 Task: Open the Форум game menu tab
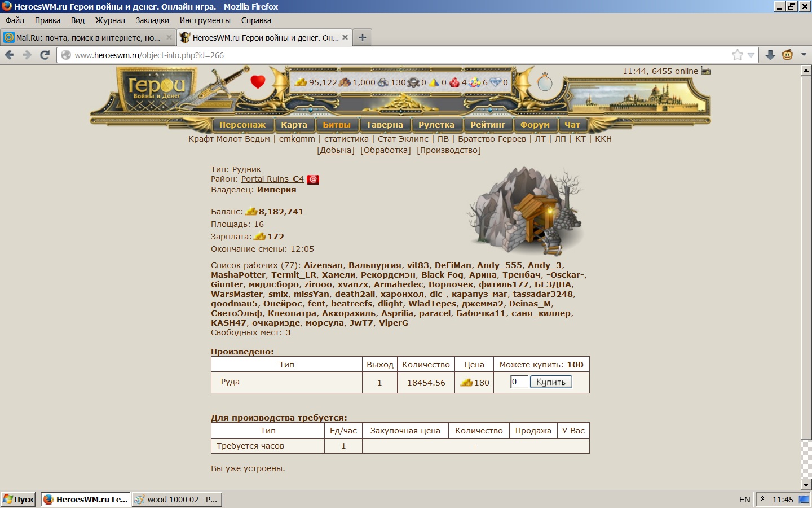coord(535,125)
